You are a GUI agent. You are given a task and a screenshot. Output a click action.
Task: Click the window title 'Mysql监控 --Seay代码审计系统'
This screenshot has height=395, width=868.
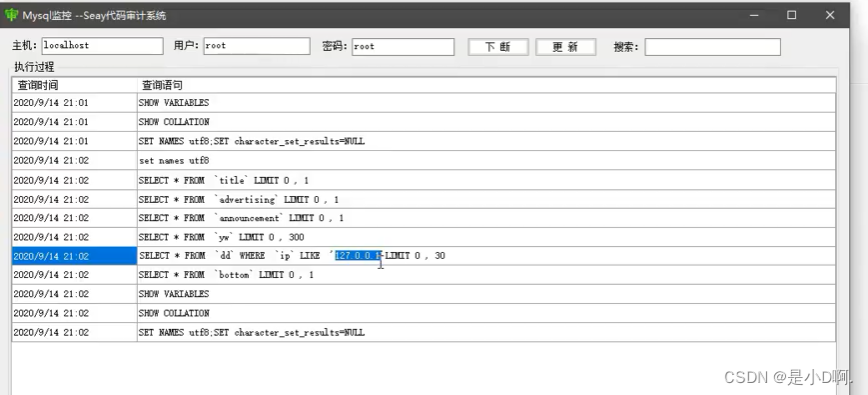(x=94, y=16)
